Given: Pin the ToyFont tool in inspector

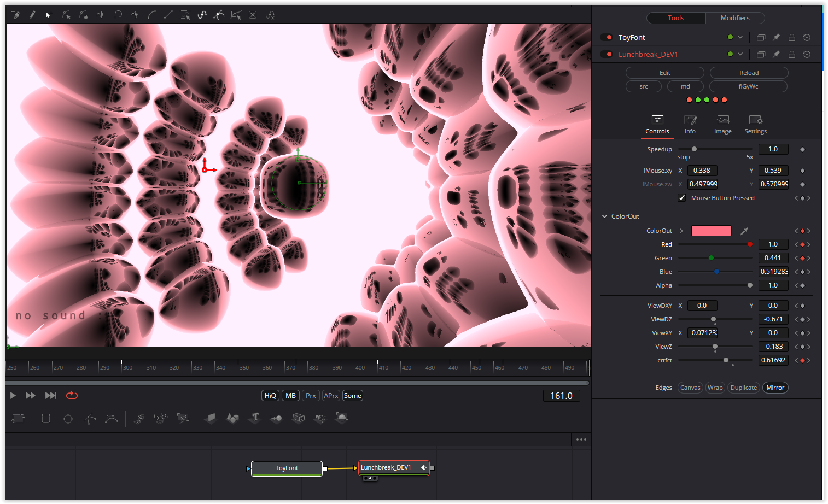Looking at the screenshot, I should (776, 37).
